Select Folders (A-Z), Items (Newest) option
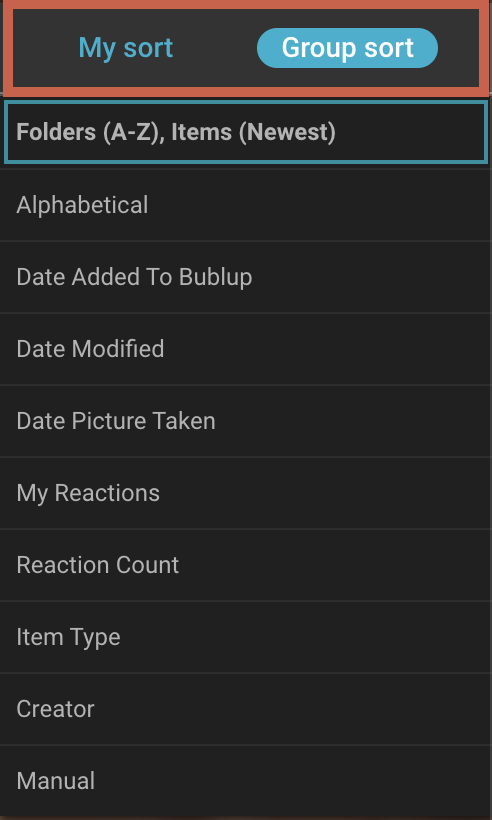 pyautogui.click(x=246, y=132)
